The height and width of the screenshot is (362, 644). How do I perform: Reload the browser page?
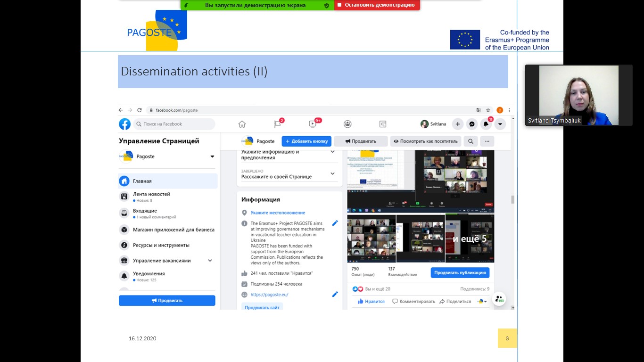(x=140, y=110)
